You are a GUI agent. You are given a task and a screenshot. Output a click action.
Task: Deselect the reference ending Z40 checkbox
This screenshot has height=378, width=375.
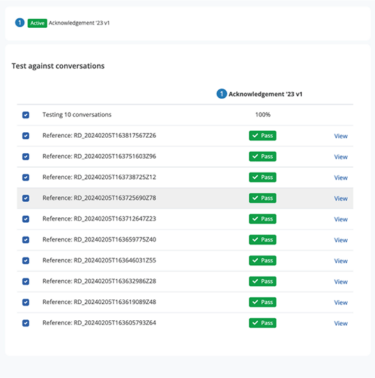coord(26,240)
